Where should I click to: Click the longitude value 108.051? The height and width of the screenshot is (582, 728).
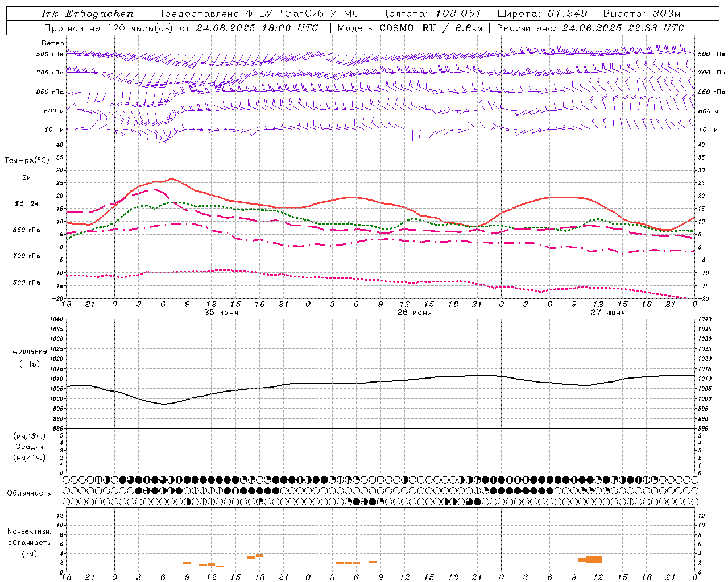point(458,14)
